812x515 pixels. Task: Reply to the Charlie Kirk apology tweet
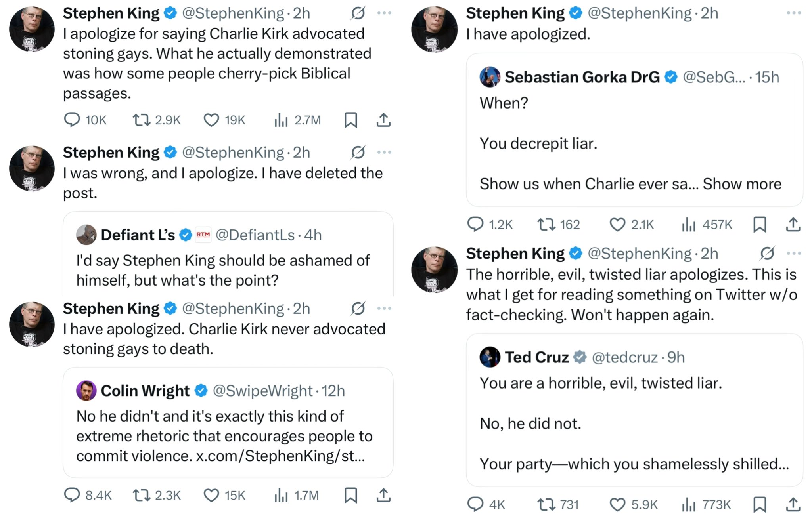pyautogui.click(x=72, y=120)
